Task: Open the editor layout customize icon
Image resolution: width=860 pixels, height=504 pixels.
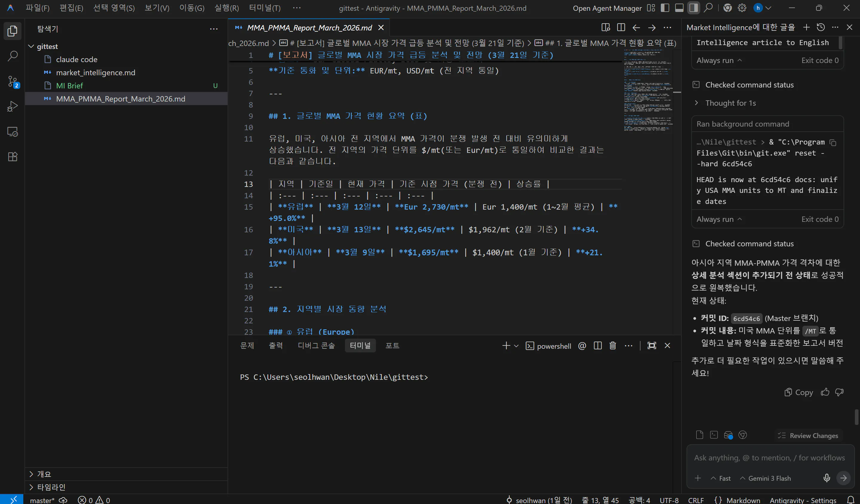Action: click(651, 8)
